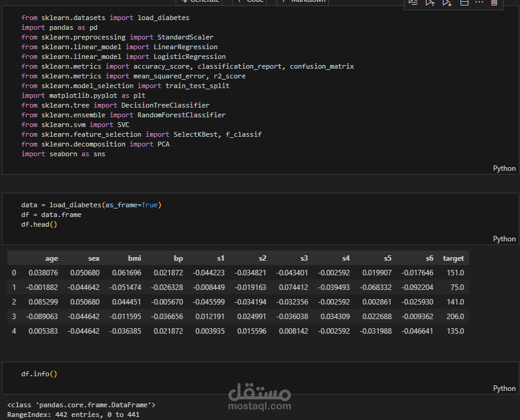Click the RangeIndex output text
The width and height of the screenshot is (520, 420).
click(x=73, y=413)
